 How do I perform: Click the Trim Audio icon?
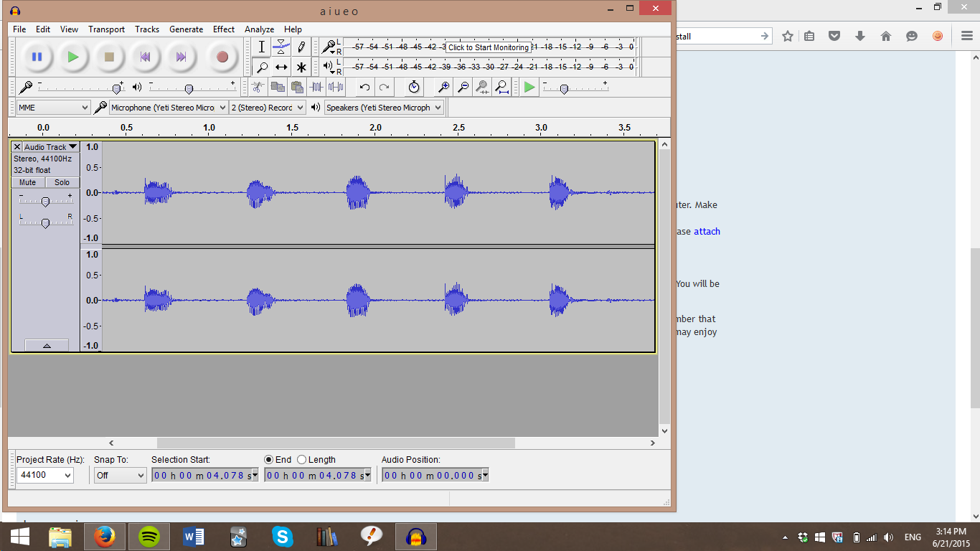[316, 87]
